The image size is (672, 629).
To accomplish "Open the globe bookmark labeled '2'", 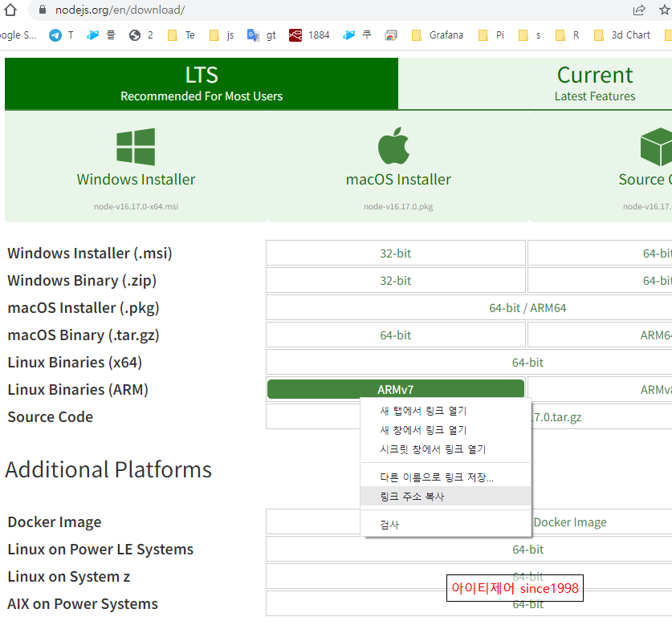I will [x=141, y=35].
